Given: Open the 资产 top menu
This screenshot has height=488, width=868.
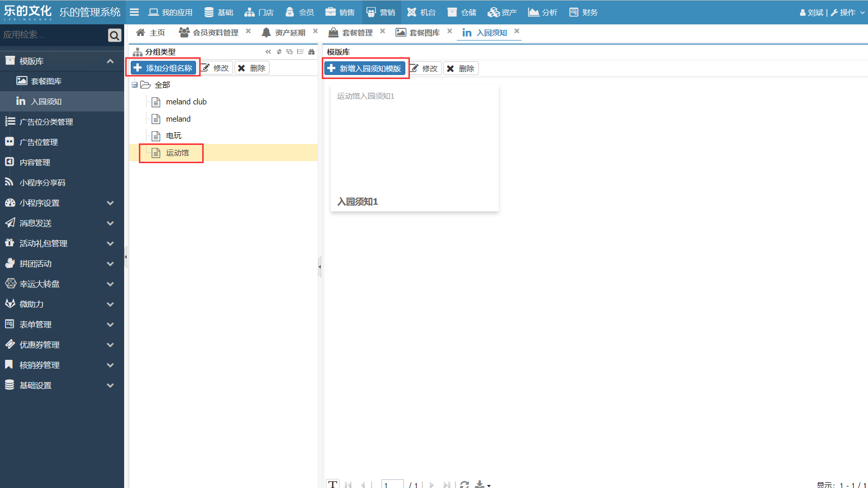Looking at the screenshot, I should [502, 12].
